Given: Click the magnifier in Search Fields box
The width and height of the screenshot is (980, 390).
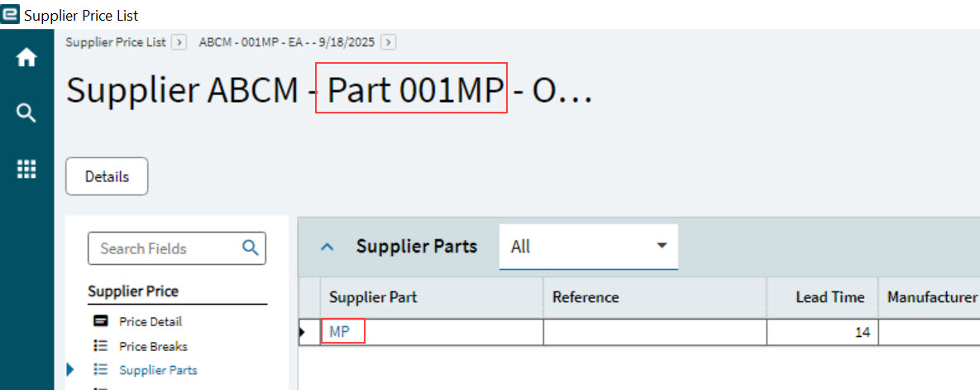Looking at the screenshot, I should coord(250,247).
